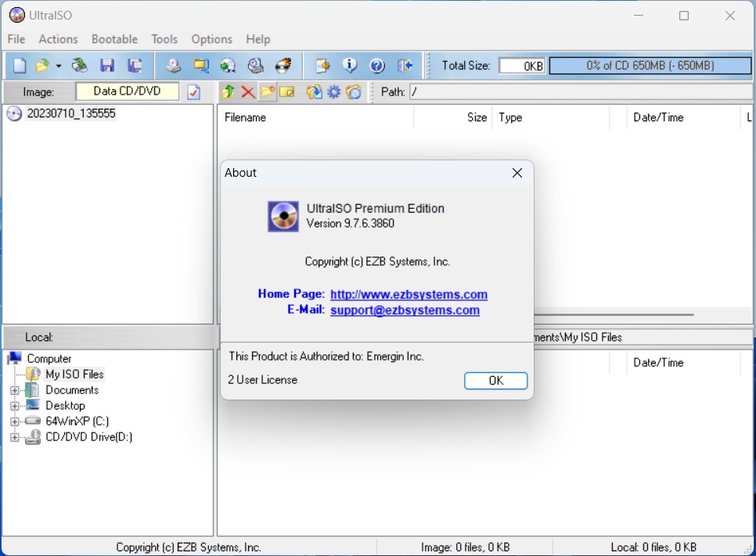Viewport: 756px width, 556px height.
Task: Select Desktop in the Local tree
Action: (x=65, y=406)
